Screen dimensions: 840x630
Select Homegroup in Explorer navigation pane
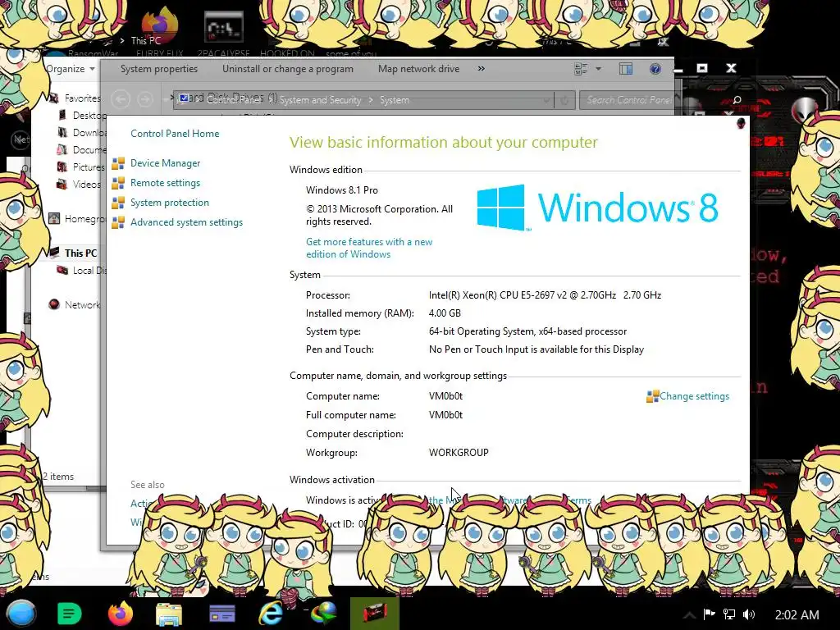(84, 218)
